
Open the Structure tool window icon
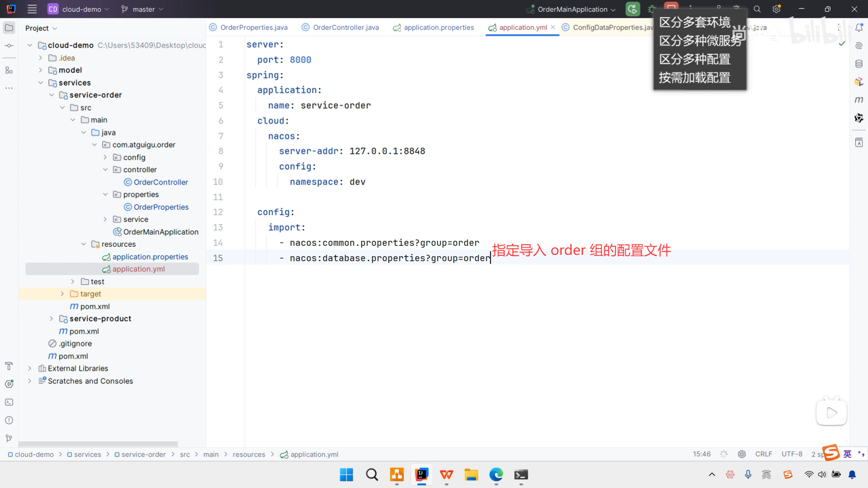click(9, 70)
